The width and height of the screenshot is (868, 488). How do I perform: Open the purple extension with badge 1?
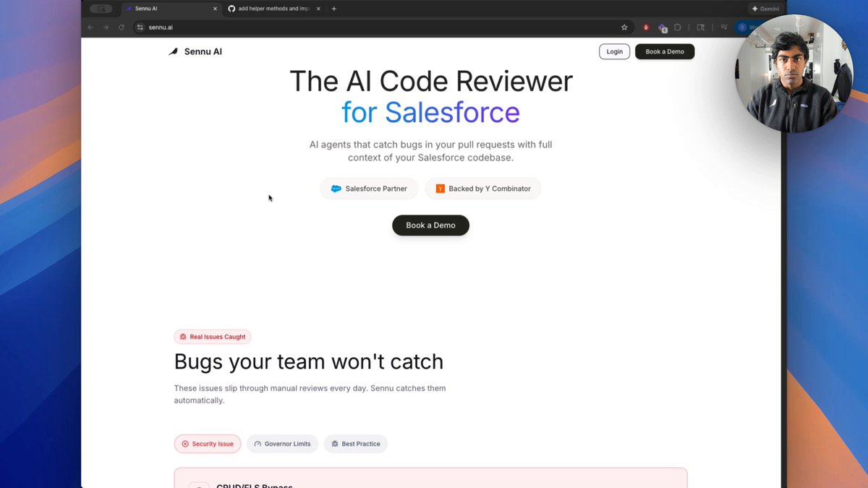click(662, 28)
